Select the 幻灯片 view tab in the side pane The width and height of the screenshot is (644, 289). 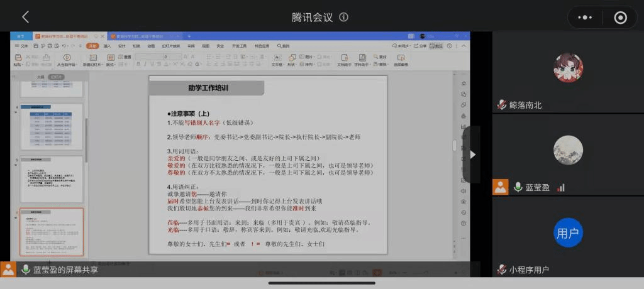click(57, 77)
